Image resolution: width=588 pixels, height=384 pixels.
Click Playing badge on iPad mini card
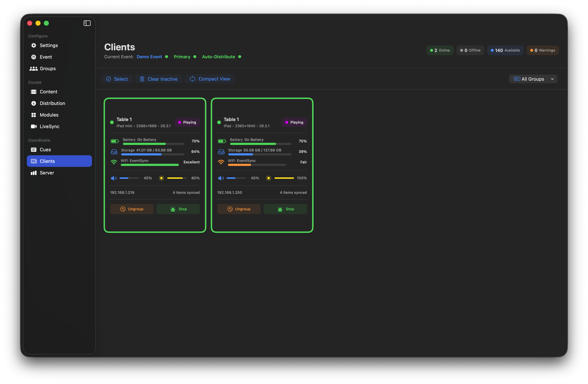point(187,123)
